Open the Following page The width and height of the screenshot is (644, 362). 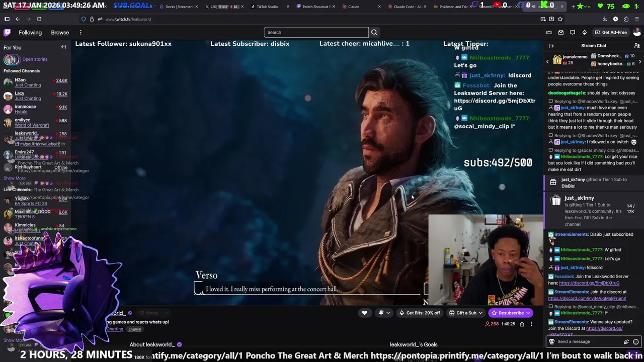[x=30, y=33]
